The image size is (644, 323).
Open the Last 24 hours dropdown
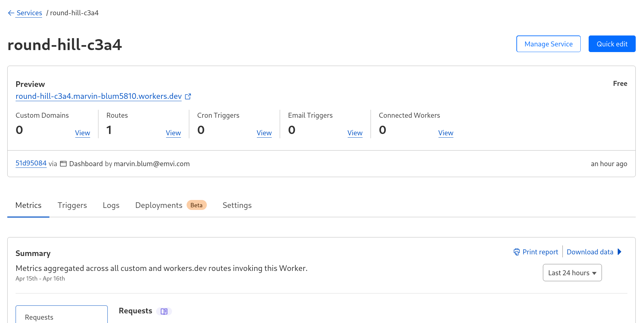pos(572,273)
